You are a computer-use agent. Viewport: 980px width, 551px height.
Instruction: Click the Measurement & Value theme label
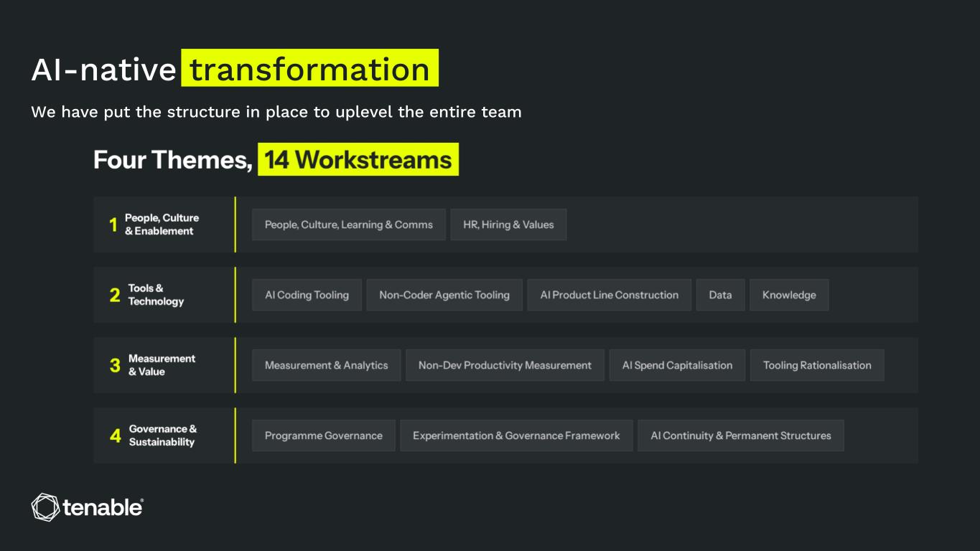(162, 365)
